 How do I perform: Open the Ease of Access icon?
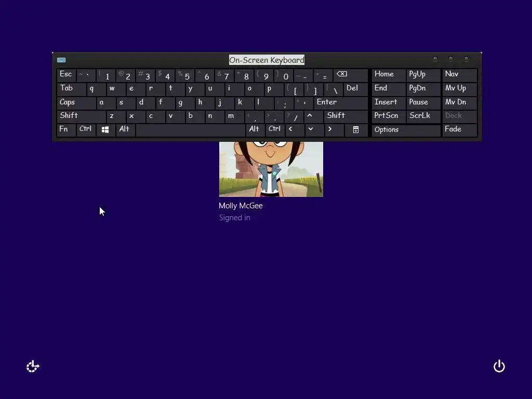(33, 366)
